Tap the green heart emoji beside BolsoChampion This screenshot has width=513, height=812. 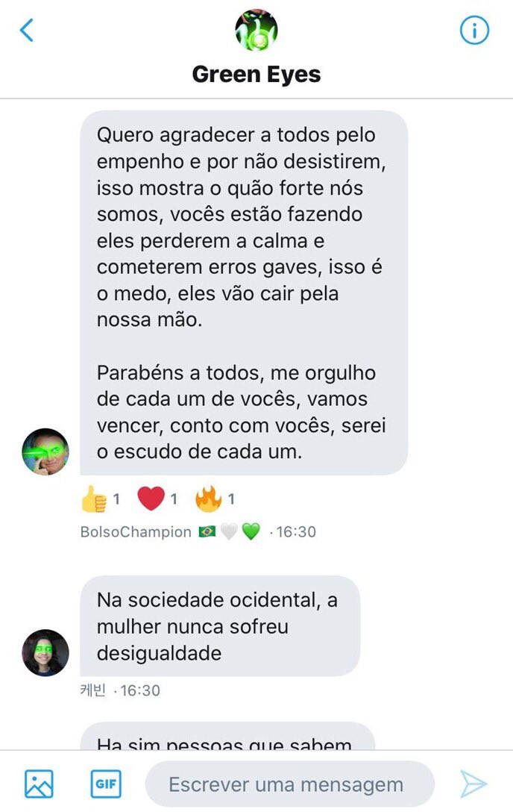click(251, 532)
